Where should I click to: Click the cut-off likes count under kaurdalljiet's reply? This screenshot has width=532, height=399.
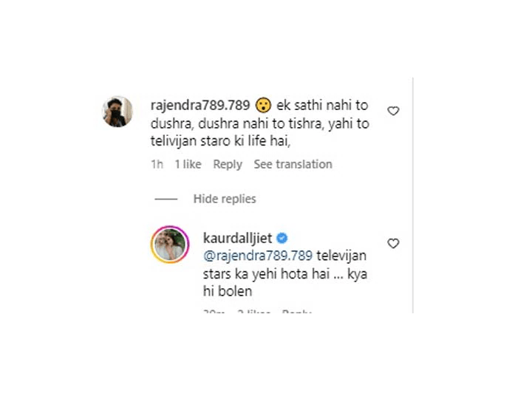(253, 311)
